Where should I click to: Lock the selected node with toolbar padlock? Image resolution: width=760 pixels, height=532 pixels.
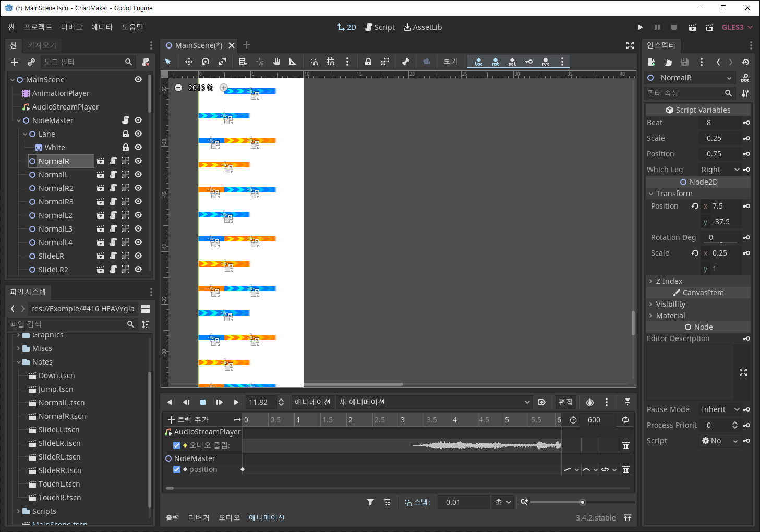click(368, 62)
